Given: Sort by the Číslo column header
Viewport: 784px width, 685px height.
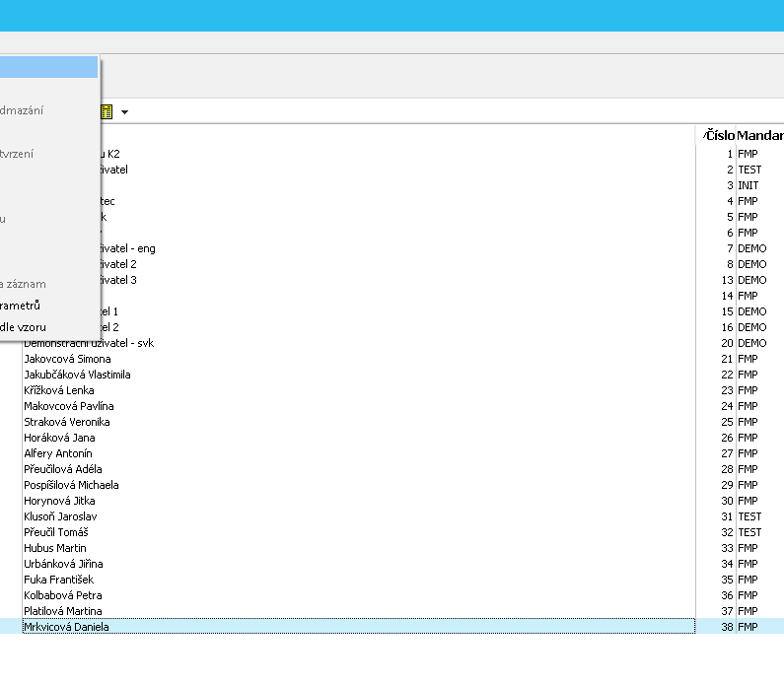Looking at the screenshot, I should pyautogui.click(x=719, y=135).
